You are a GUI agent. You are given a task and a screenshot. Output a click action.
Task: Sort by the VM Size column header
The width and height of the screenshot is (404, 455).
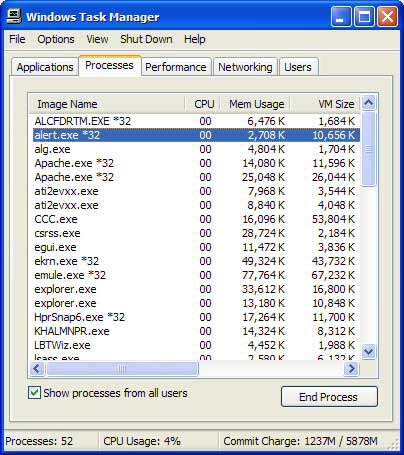325,104
